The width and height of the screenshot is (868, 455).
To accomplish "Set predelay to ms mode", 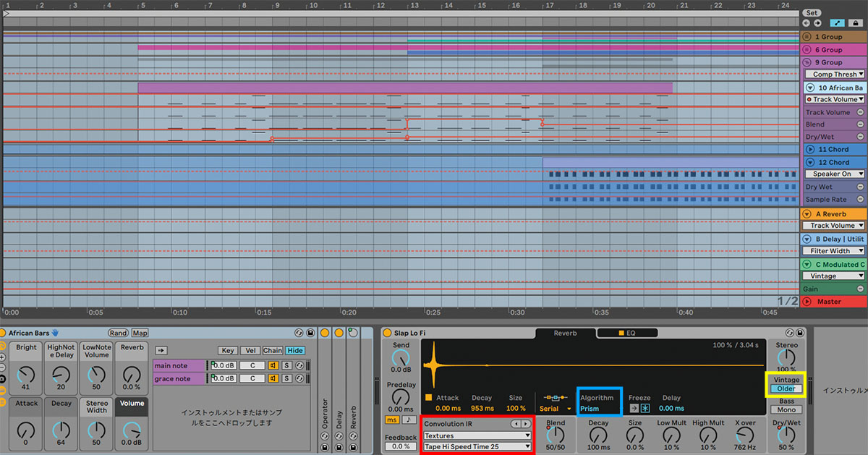I will pos(391,420).
